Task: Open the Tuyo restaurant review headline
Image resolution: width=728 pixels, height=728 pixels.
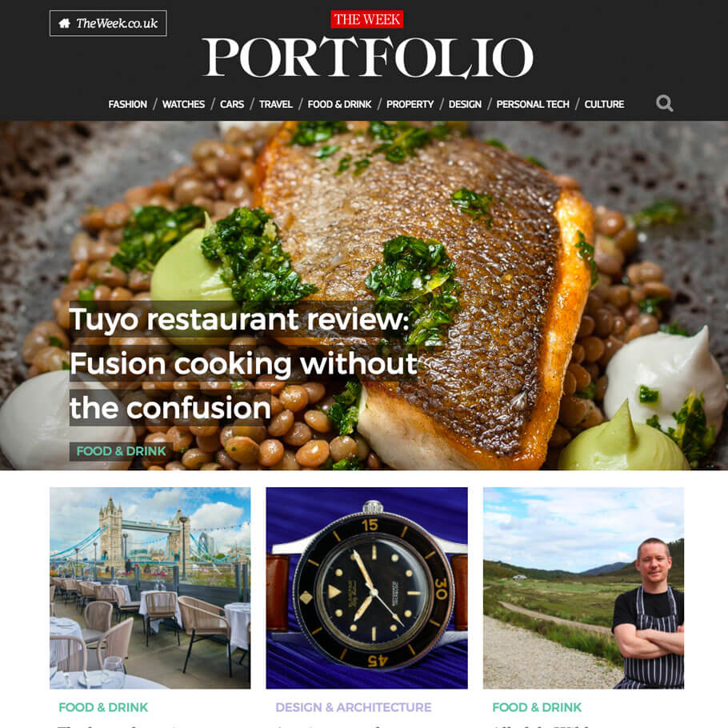Action: [243, 363]
